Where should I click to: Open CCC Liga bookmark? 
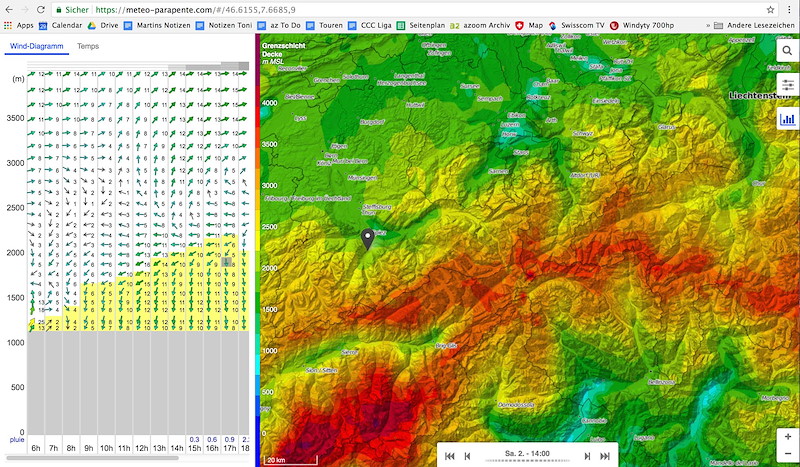pos(370,25)
